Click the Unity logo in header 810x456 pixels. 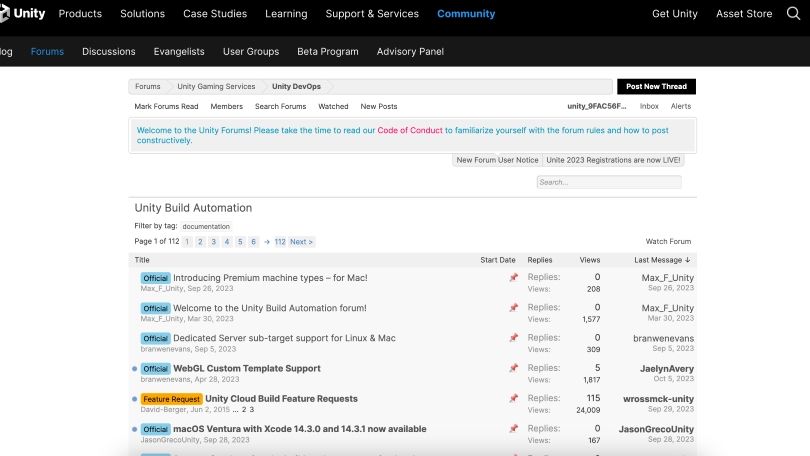coord(23,14)
